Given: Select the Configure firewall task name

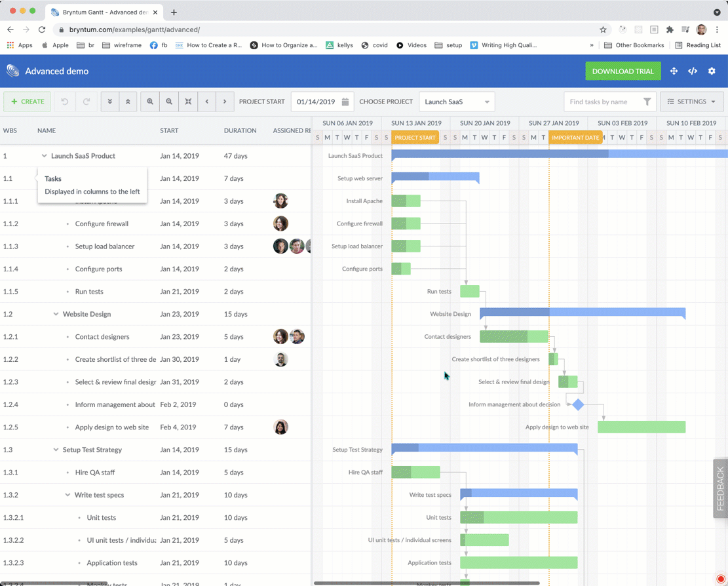Looking at the screenshot, I should tap(102, 224).
